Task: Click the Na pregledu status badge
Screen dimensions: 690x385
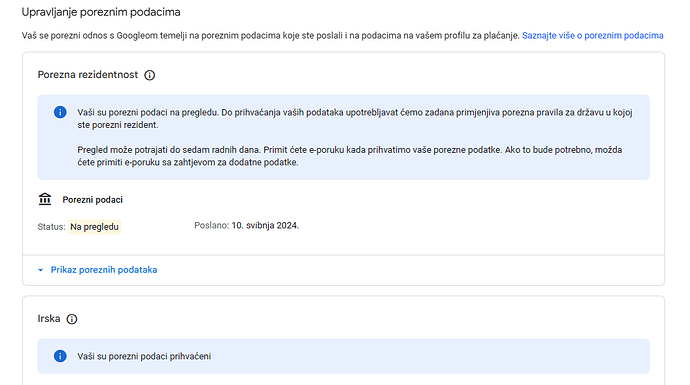Action: (x=94, y=227)
